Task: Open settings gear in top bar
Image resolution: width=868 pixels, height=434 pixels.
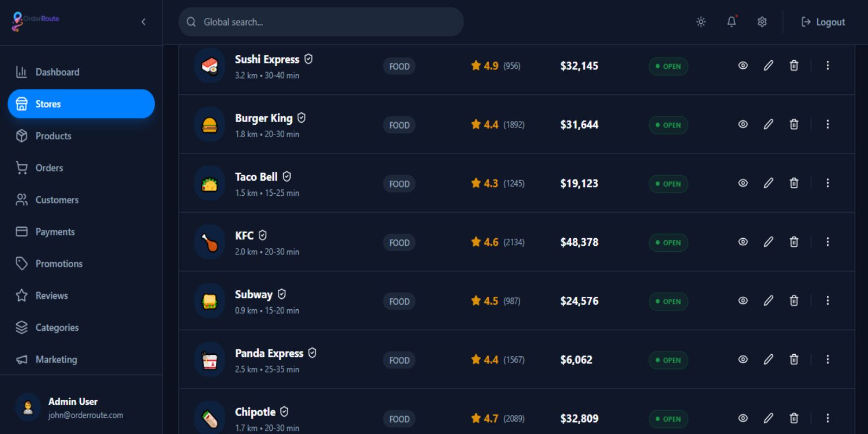Action: 762,22
